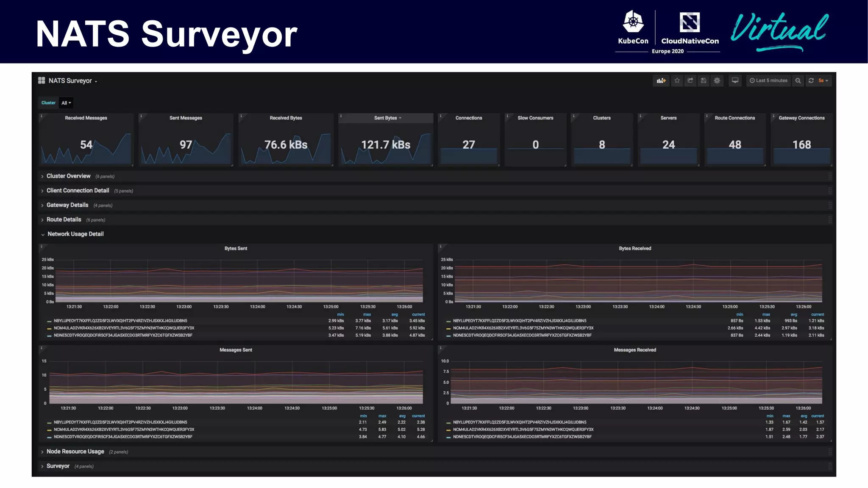
Task: Click NDNE5CDTV color swatch in Bytes Received legend
Action: coord(448,335)
